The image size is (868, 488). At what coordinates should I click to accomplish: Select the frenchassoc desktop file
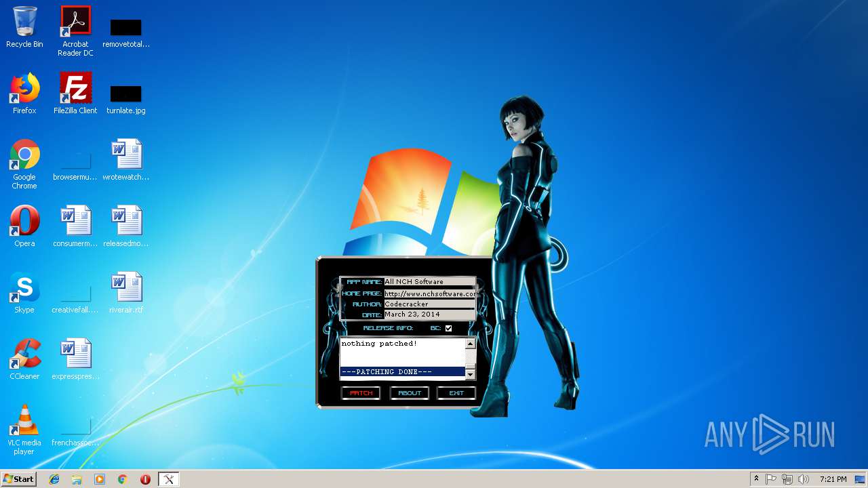coord(75,432)
